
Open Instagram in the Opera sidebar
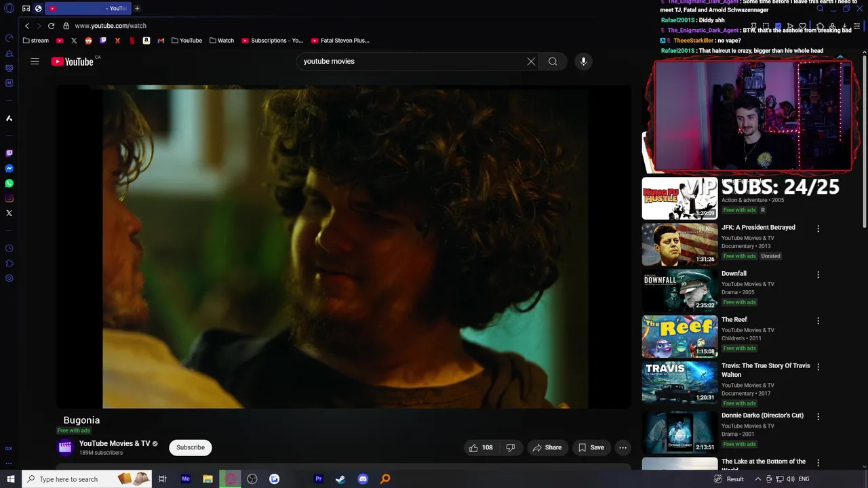(x=9, y=198)
